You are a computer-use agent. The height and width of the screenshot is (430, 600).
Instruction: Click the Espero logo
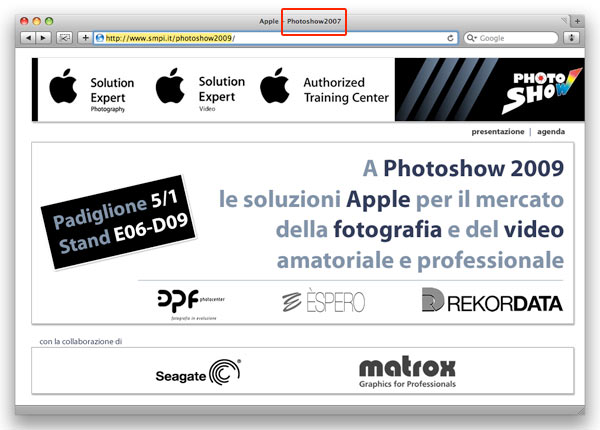point(323,301)
